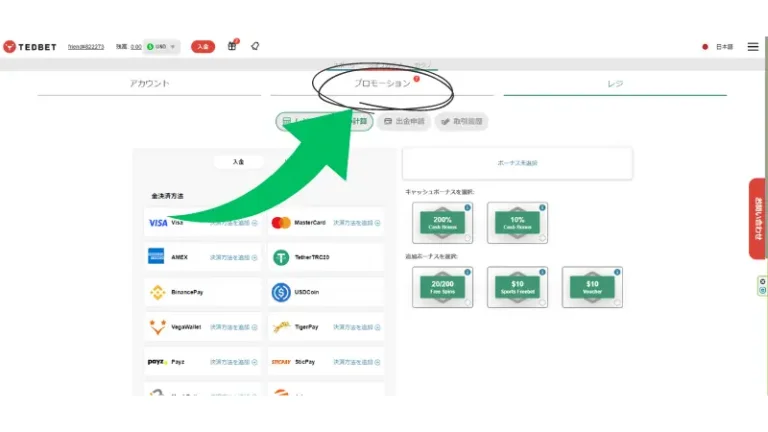This screenshot has height=432, width=768.
Task: Select radio on $10 Voucher card
Action: tap(617, 303)
